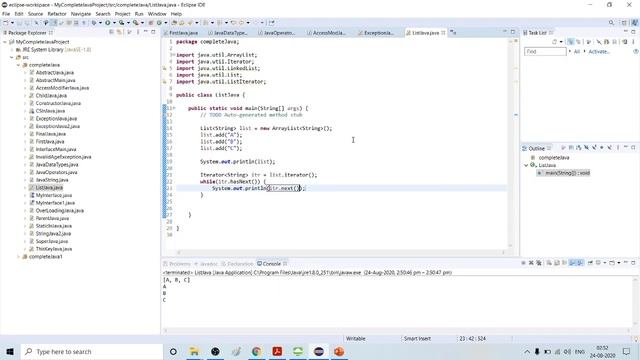The image size is (640, 360).
Task: Select ListJava.java in Package Explorer
Action: tap(49, 188)
